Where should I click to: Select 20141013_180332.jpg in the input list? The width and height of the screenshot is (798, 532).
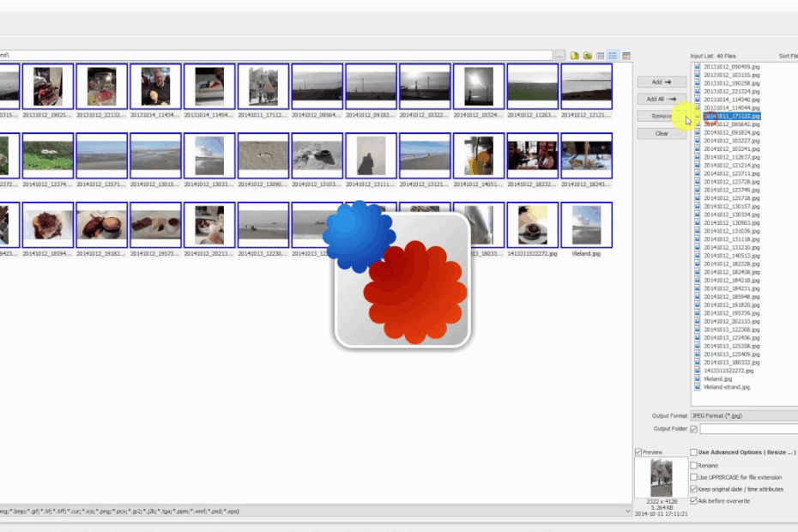pyautogui.click(x=726, y=362)
